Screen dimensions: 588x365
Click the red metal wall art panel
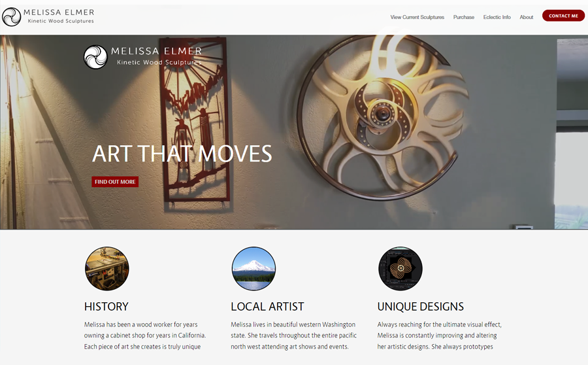pyautogui.click(x=194, y=120)
